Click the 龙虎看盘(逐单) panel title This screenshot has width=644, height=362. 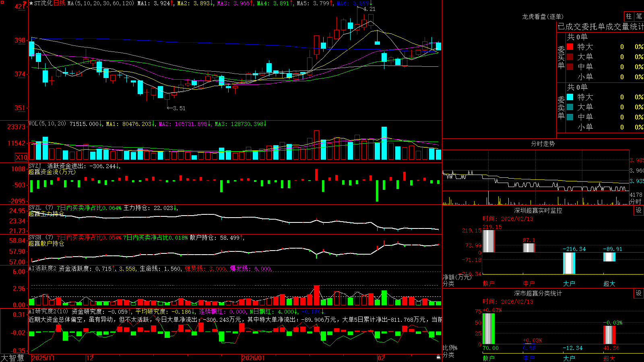pos(543,16)
